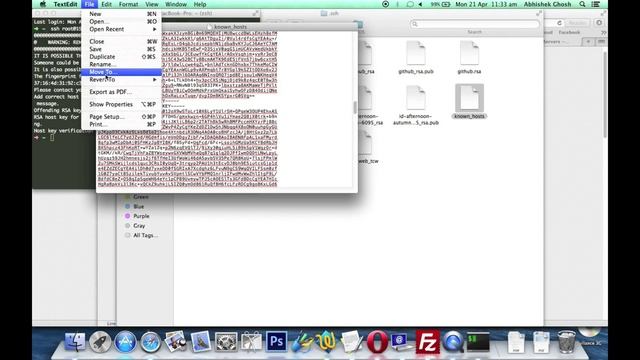
Task: Open Launchpad from the Dock
Action: (x=100, y=342)
